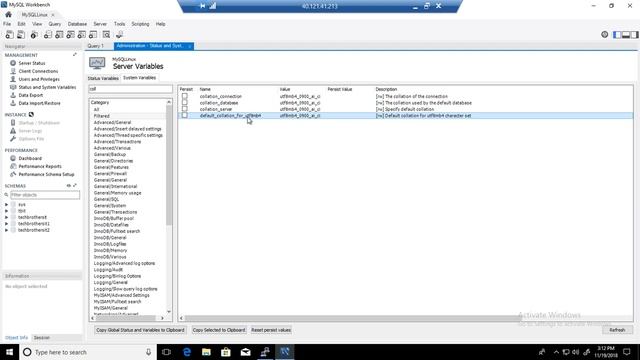640x360 pixels.
Task: Click the create new stored procedure icon
Action: coord(82,35)
